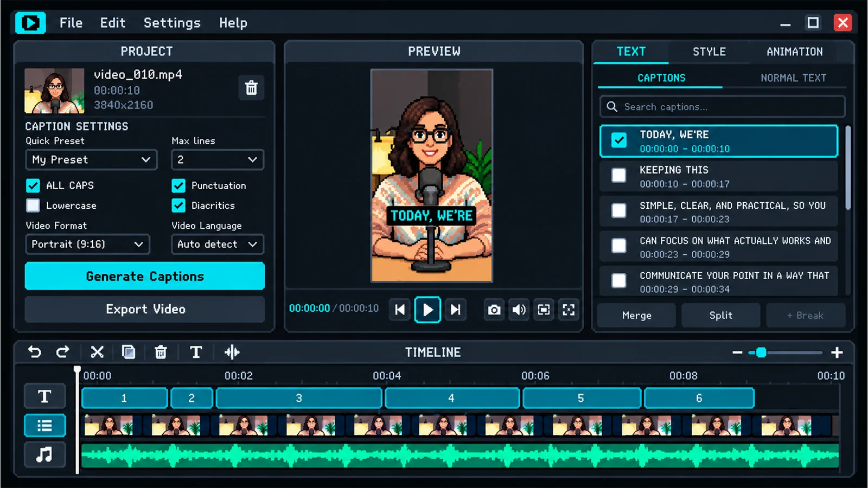Select the music note audio track icon
The width and height of the screenshot is (868, 488).
tap(44, 454)
